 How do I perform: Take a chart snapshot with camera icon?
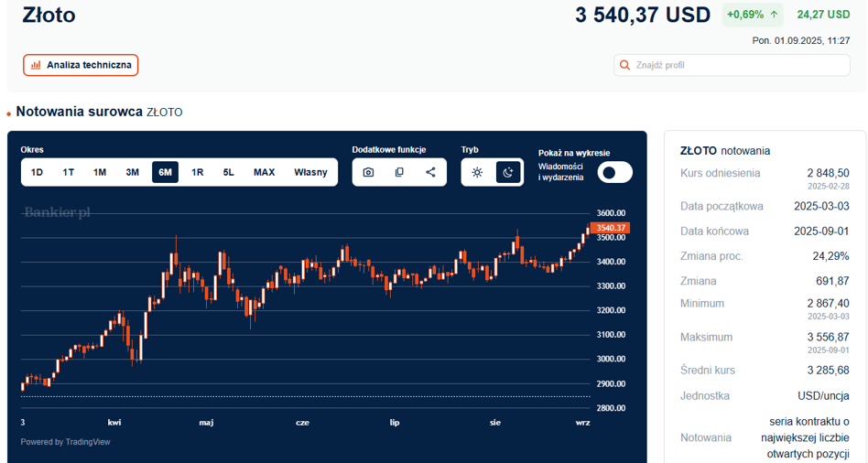(368, 172)
